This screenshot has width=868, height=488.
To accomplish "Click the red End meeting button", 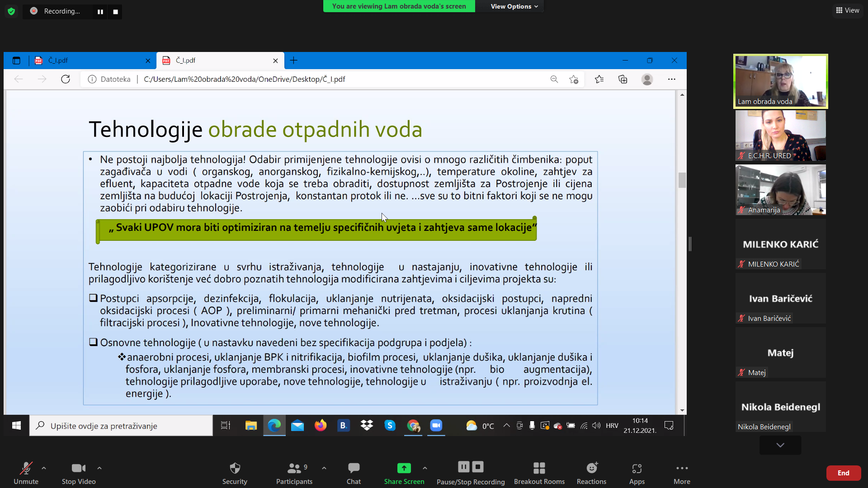I will pyautogui.click(x=843, y=473).
